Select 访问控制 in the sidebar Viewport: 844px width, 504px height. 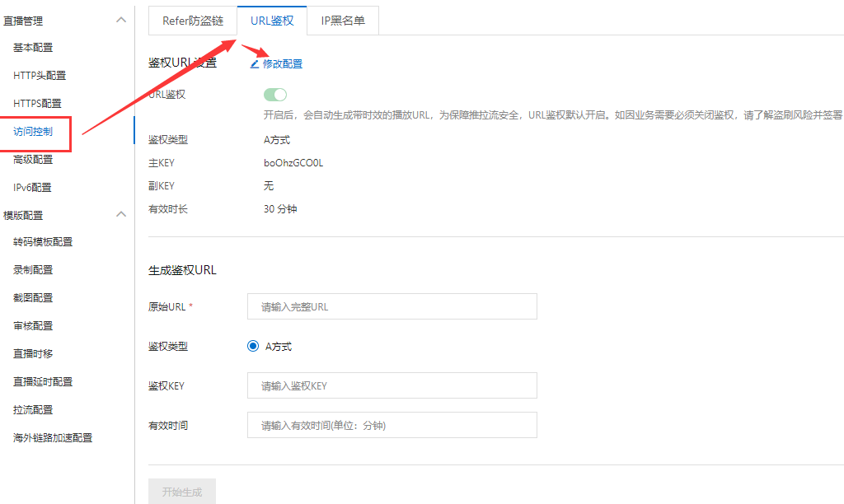[33, 132]
